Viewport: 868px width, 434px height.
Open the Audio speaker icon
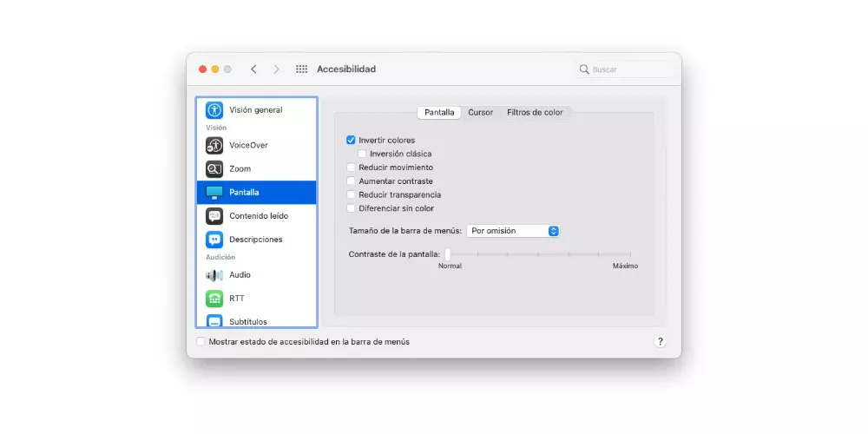(x=214, y=275)
